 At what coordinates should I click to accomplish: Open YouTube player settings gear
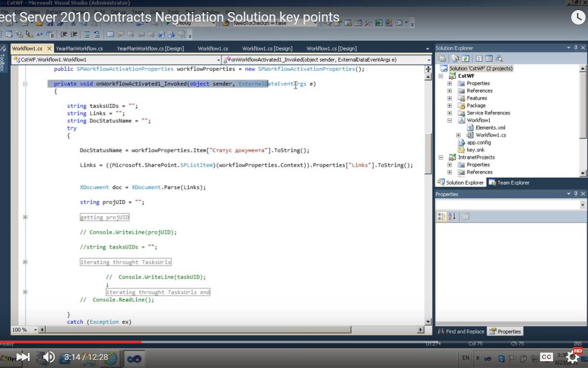click(573, 357)
